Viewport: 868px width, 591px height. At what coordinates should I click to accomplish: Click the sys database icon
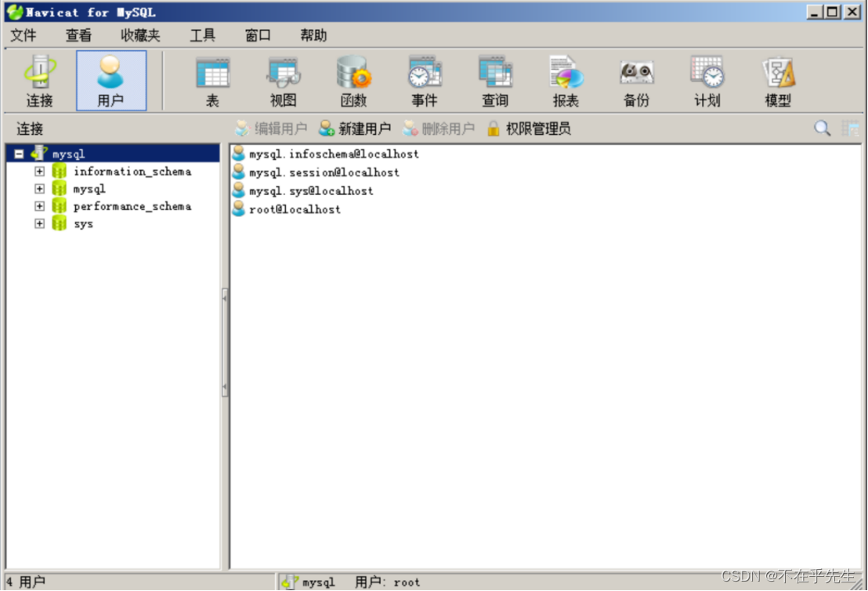point(60,223)
